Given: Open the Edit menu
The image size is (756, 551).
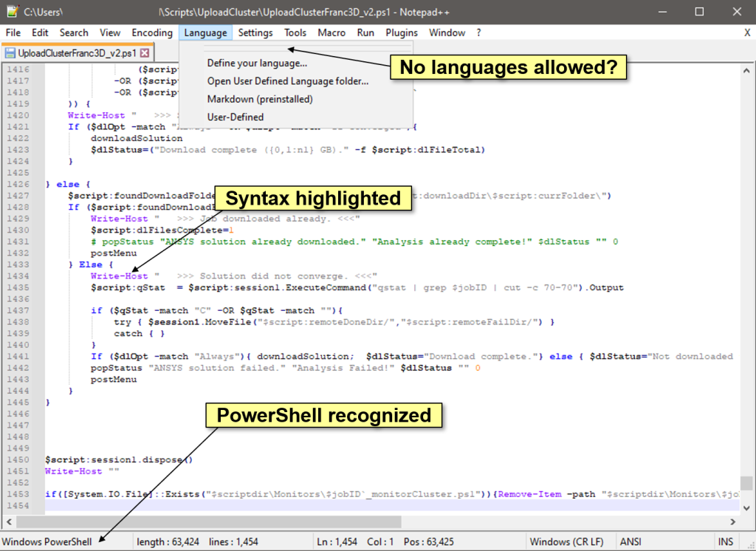Looking at the screenshot, I should (40, 32).
